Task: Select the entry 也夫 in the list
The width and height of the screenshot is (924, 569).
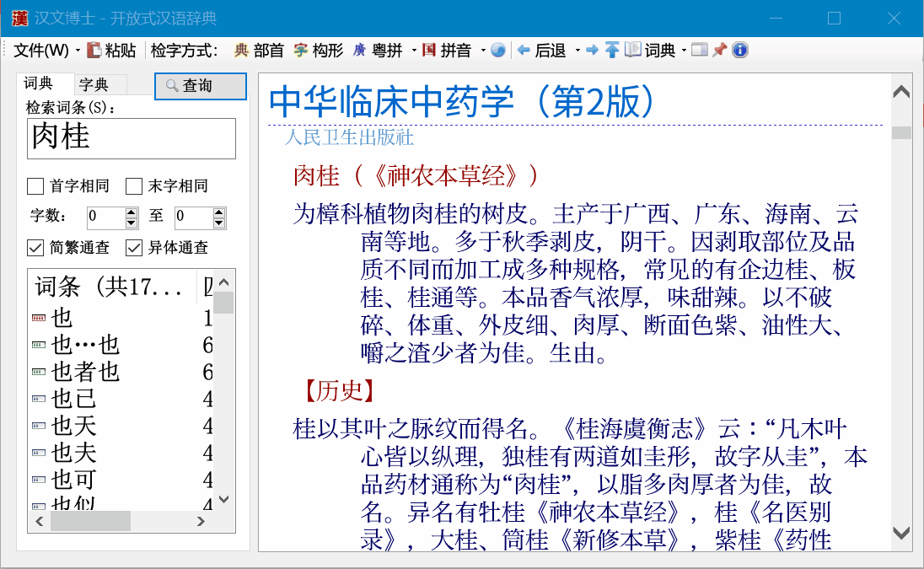Action: (73, 454)
